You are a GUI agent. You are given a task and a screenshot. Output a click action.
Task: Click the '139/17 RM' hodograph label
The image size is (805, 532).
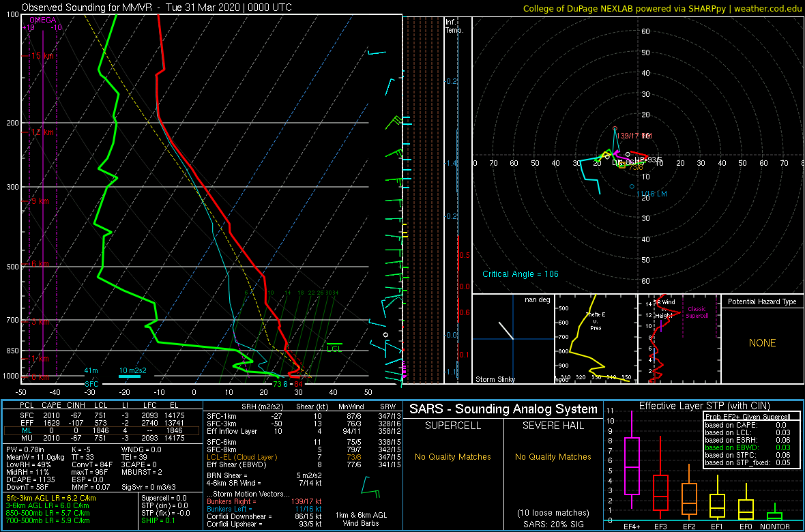point(634,136)
